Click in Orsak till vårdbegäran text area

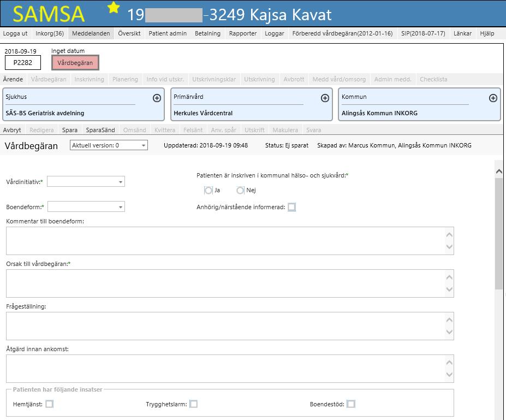230,283
